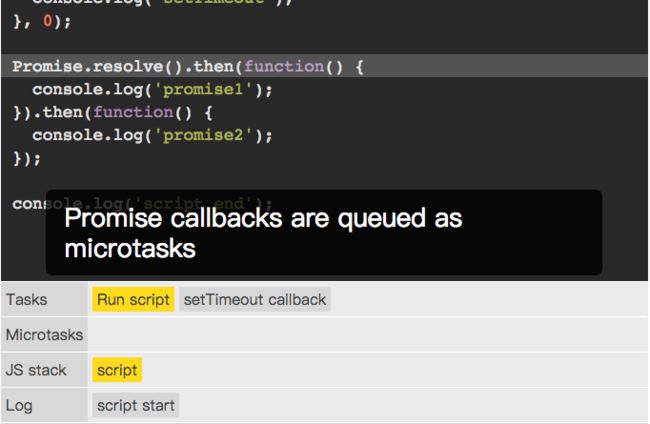Click the 'script' entry in JS stack

coord(117,370)
